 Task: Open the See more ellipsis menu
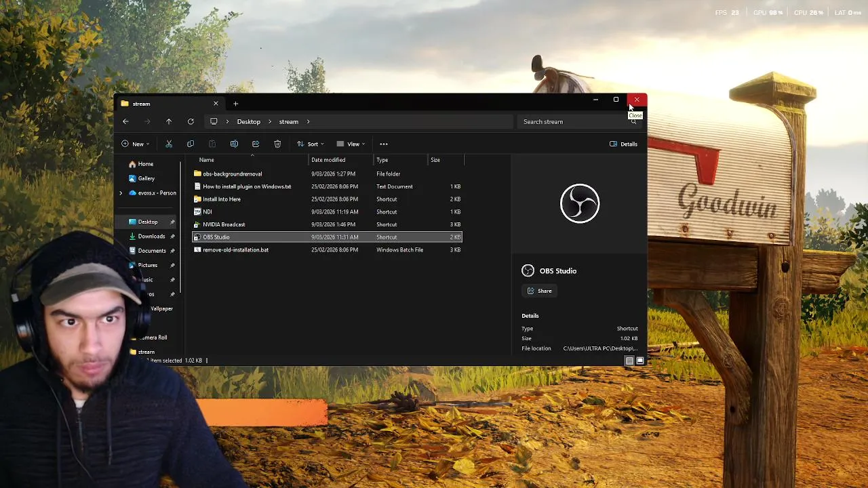[384, 144]
